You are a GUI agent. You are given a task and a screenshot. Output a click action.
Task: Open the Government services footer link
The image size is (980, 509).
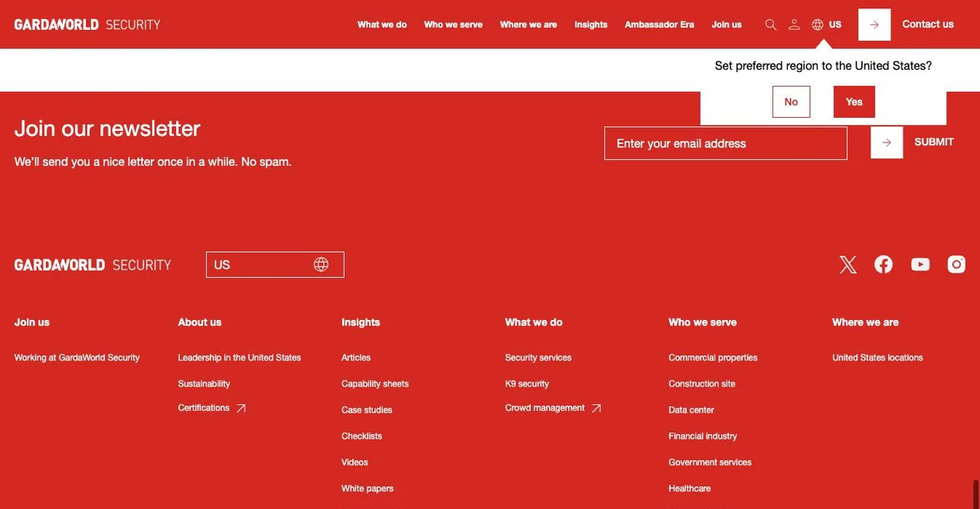(710, 462)
